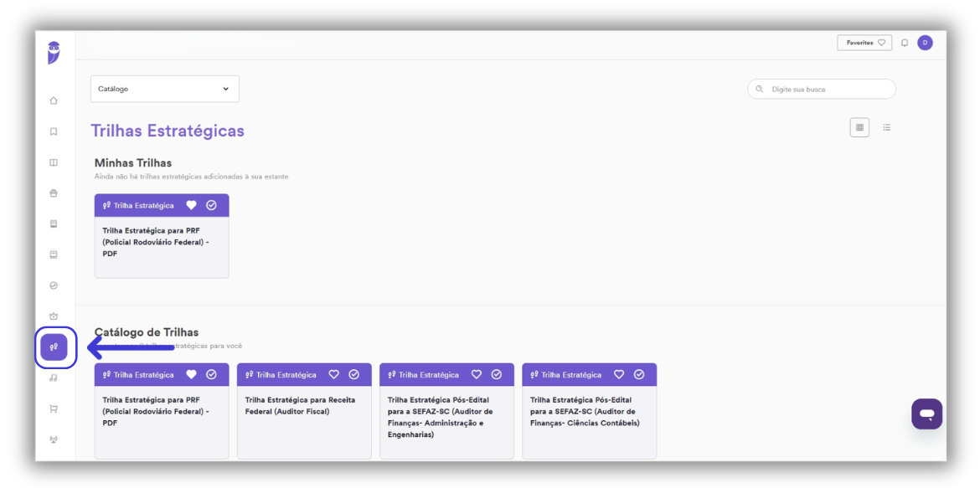Viewport: 980px width, 488px height.
Task: Click the notification bell icon
Action: (905, 44)
